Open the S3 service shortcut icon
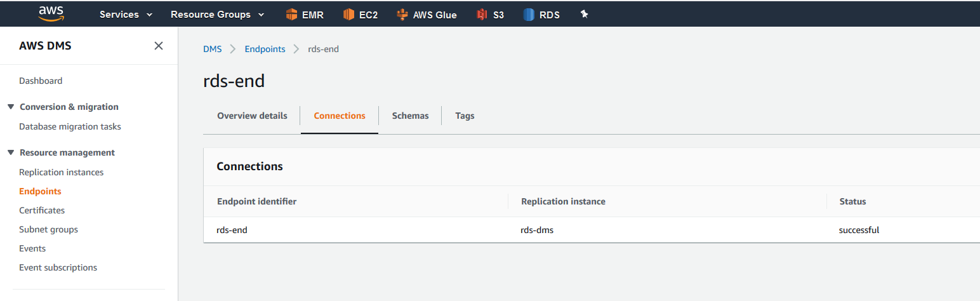The image size is (980, 301). tap(482, 15)
